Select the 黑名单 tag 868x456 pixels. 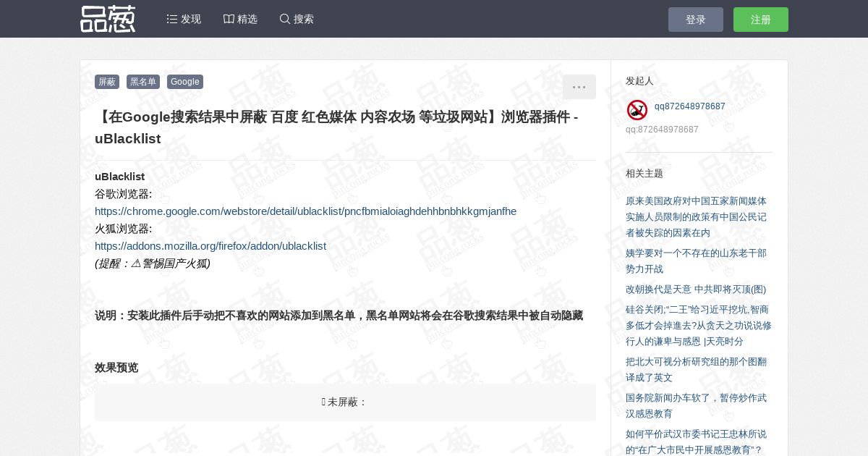143,82
